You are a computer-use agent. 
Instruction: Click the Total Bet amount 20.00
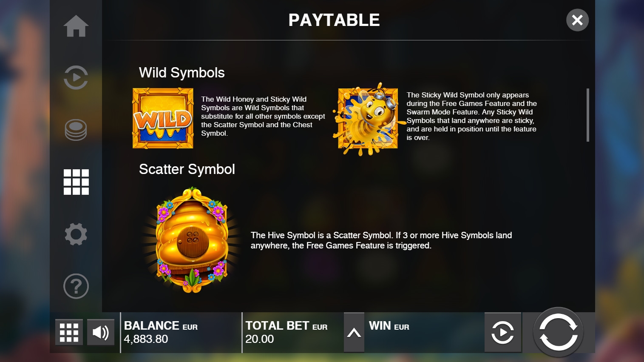260,339
